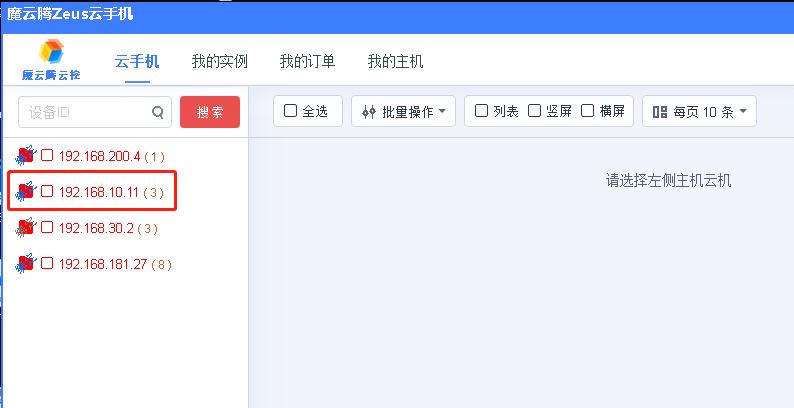Click the 魔云腾Zeus云手机 window title

70,14
